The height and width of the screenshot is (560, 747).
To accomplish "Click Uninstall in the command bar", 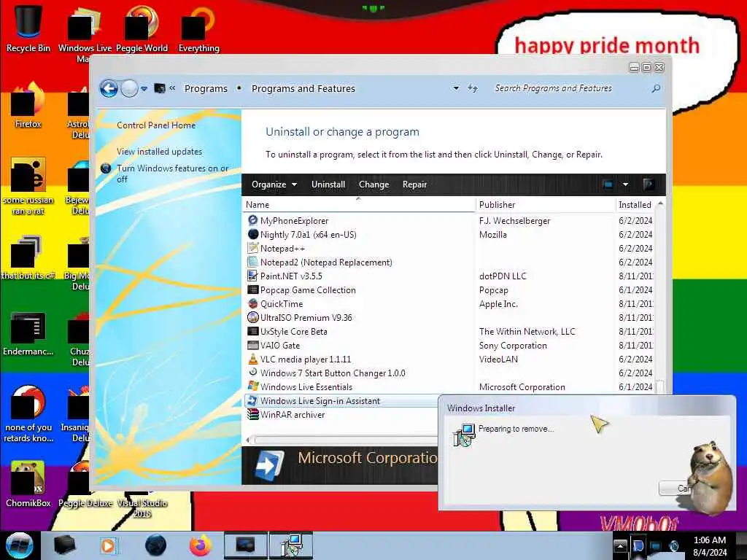I will tap(328, 184).
